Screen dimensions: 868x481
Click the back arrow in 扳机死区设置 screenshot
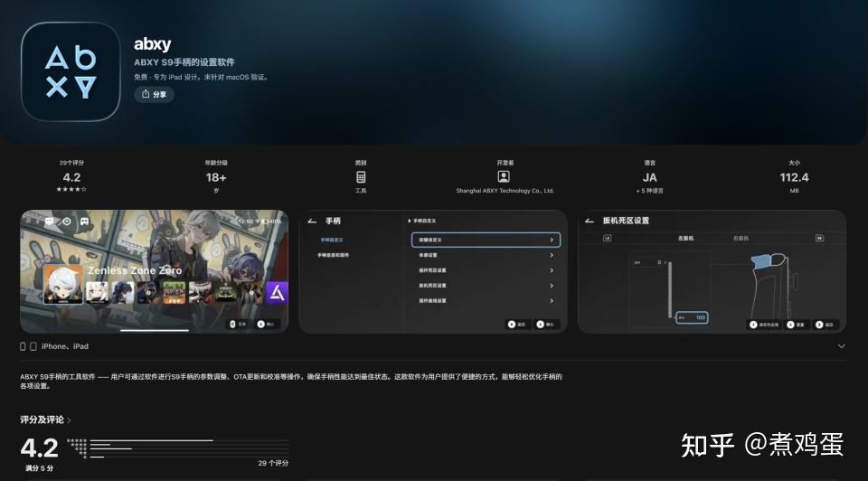tap(590, 221)
